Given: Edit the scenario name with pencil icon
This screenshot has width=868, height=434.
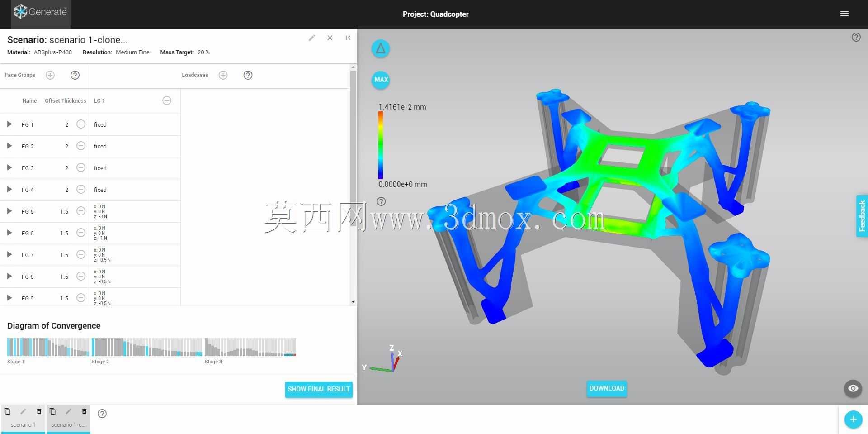Looking at the screenshot, I should click(x=311, y=38).
